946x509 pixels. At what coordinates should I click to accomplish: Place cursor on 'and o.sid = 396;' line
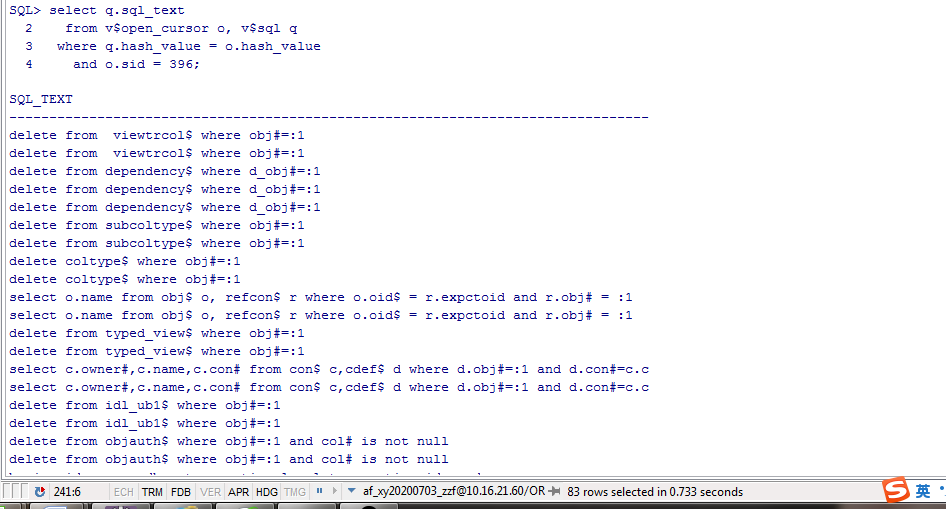136,64
